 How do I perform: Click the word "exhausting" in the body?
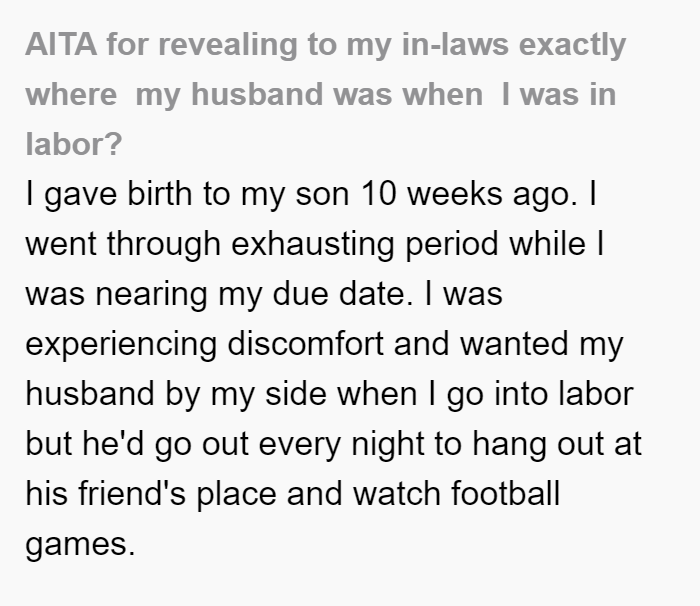point(312,244)
